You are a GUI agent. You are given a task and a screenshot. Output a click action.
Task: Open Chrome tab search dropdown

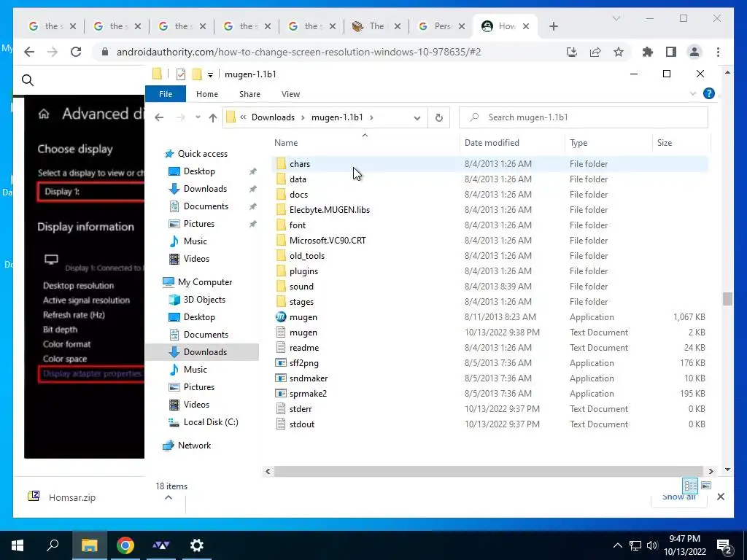[616, 18]
